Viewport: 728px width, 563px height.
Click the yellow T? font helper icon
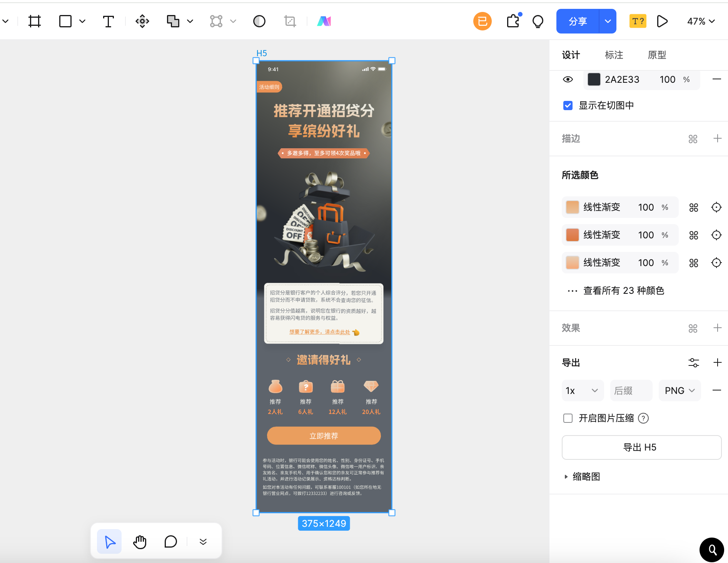click(x=638, y=21)
